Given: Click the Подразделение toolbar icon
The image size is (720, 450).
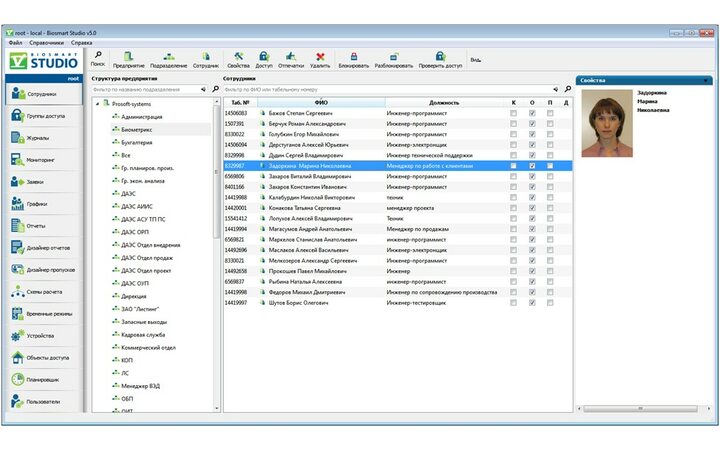Looking at the screenshot, I should [168, 57].
